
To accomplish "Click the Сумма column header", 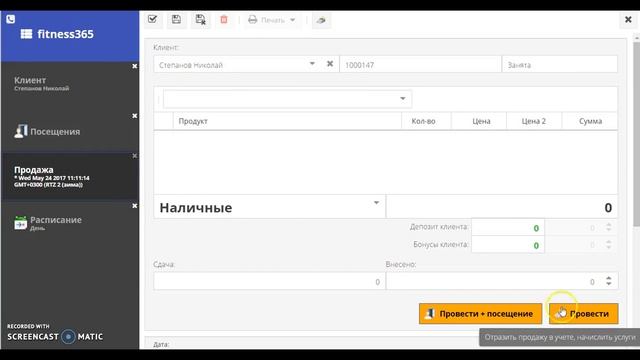I will tap(590, 121).
